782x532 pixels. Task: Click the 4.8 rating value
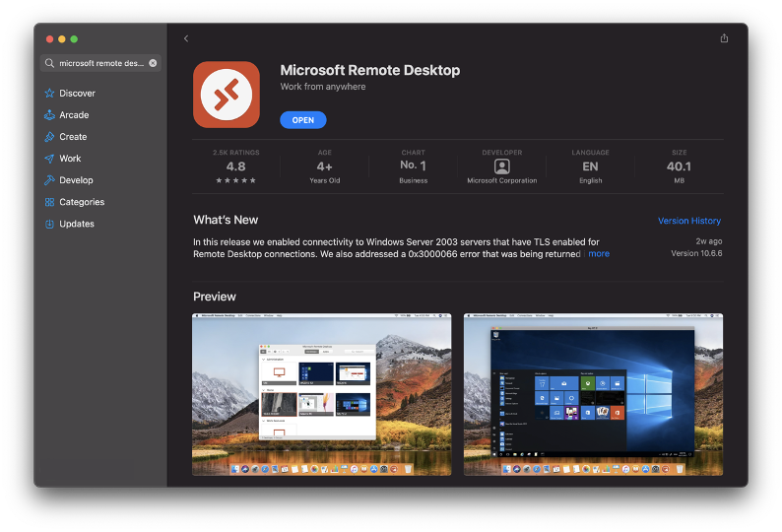pyautogui.click(x=236, y=166)
